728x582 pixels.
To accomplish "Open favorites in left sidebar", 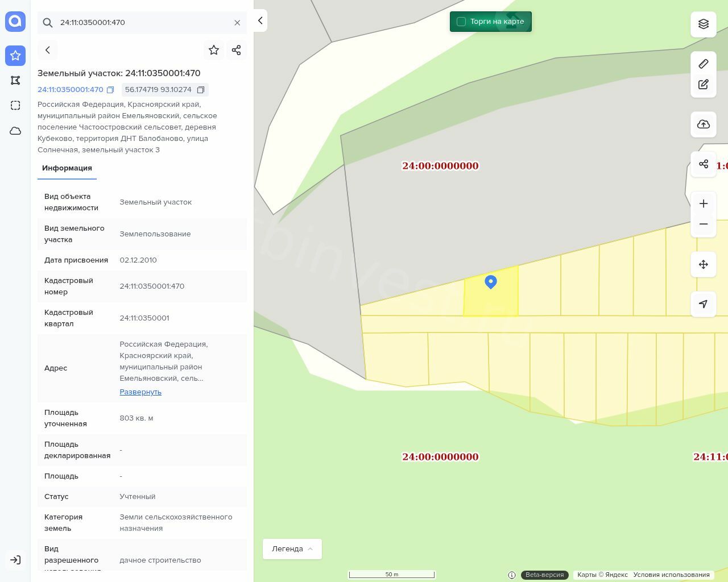I will point(15,56).
